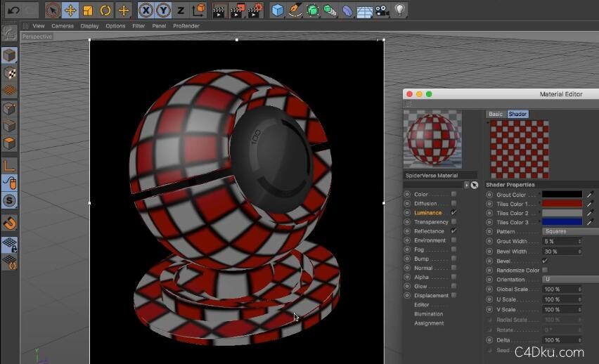This screenshot has height=364, width=599.
Task: Switch to Polygons mode orange cube icon
Action: pos(9,143)
